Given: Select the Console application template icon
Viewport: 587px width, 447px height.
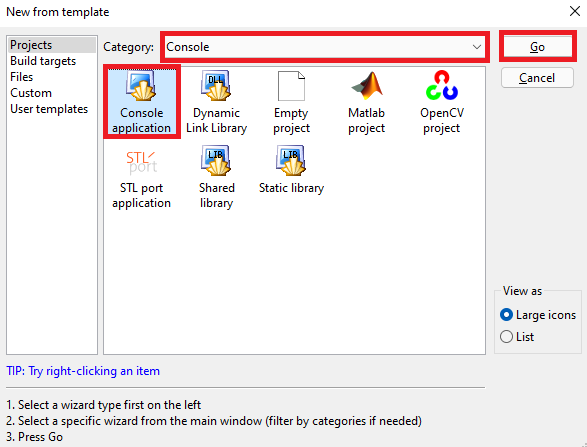Looking at the screenshot, I should (142, 101).
